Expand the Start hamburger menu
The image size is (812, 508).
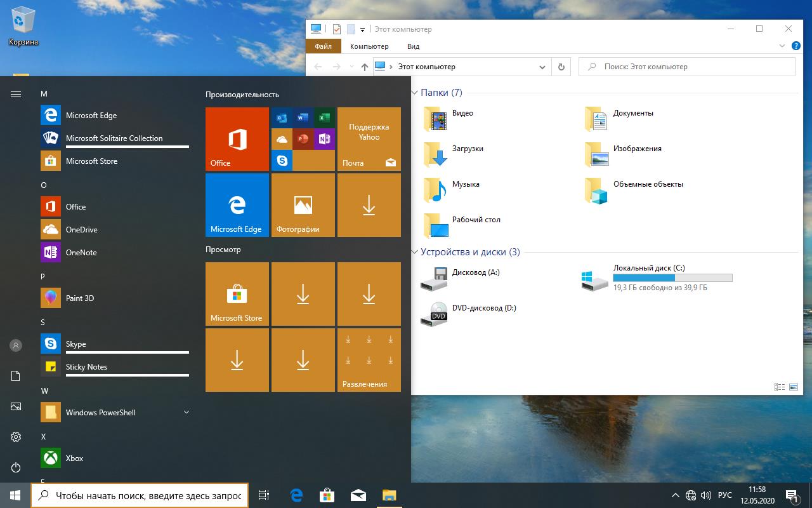coord(16,94)
